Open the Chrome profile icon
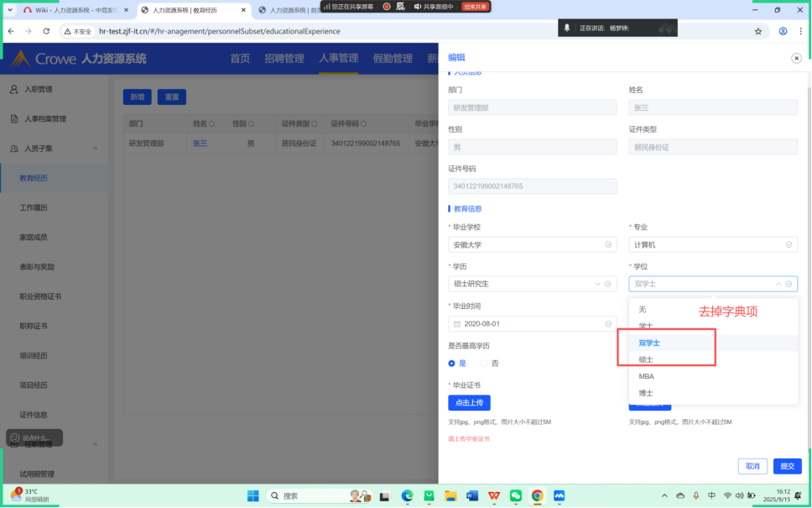 coord(783,31)
